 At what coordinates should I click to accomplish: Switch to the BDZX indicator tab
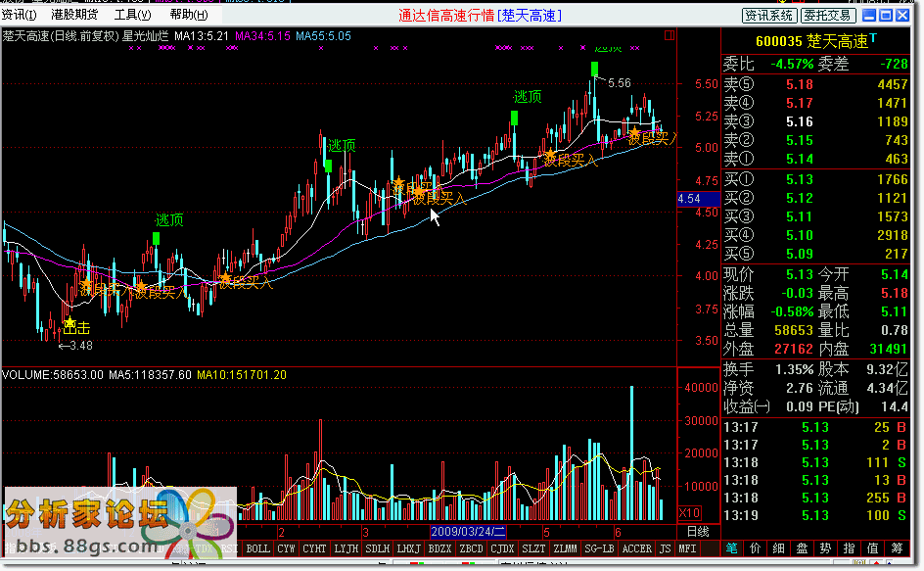(x=439, y=548)
